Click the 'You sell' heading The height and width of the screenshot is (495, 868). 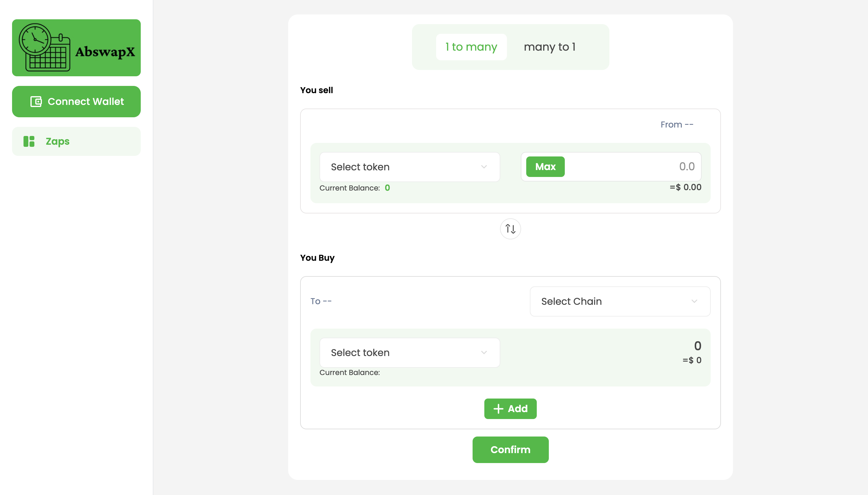pyautogui.click(x=316, y=90)
